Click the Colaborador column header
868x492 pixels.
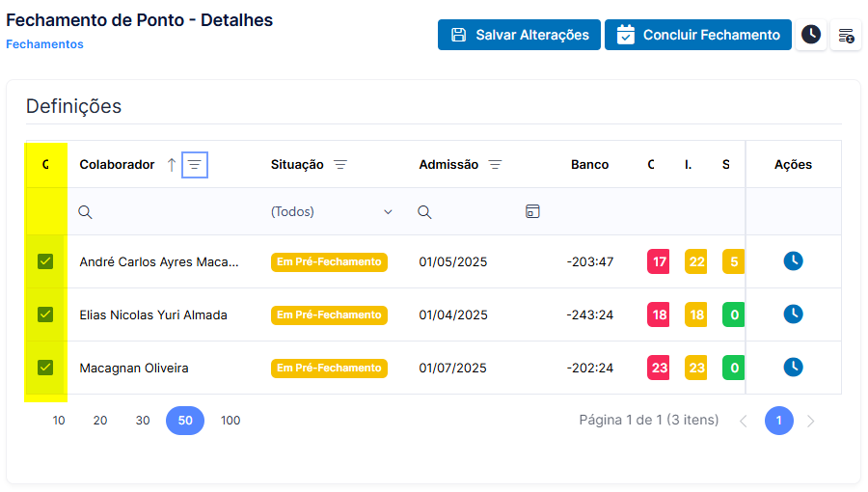(117, 165)
